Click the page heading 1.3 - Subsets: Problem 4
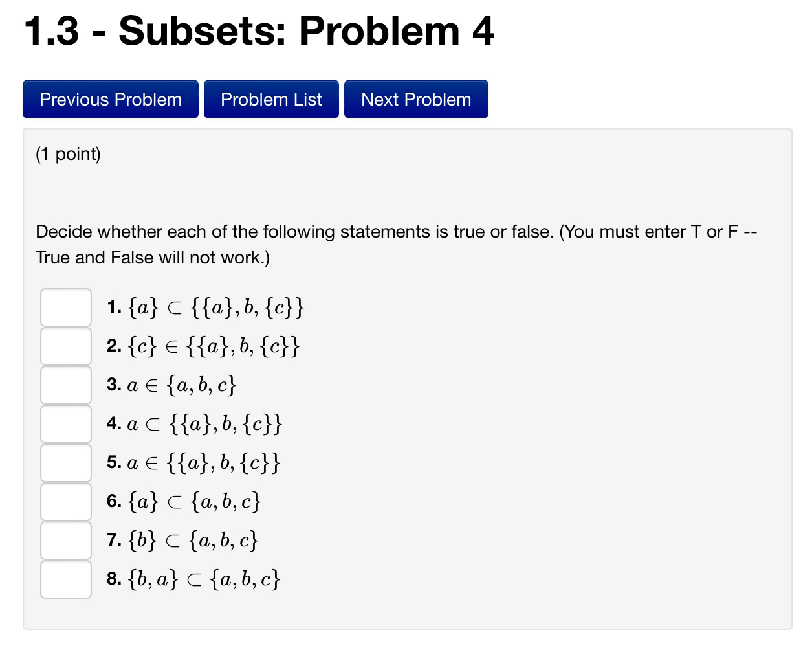 tap(258, 32)
